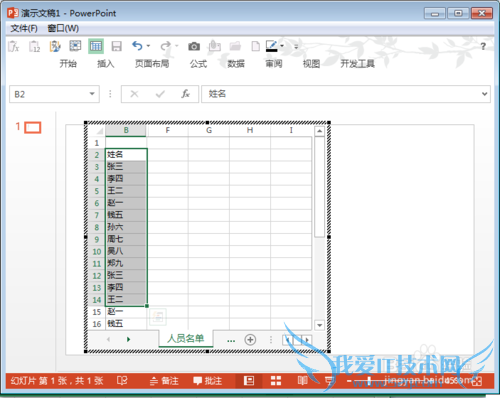Viewport: 500px width, 398px height.
Task: Click the undo arrow icon
Action: tap(137, 46)
